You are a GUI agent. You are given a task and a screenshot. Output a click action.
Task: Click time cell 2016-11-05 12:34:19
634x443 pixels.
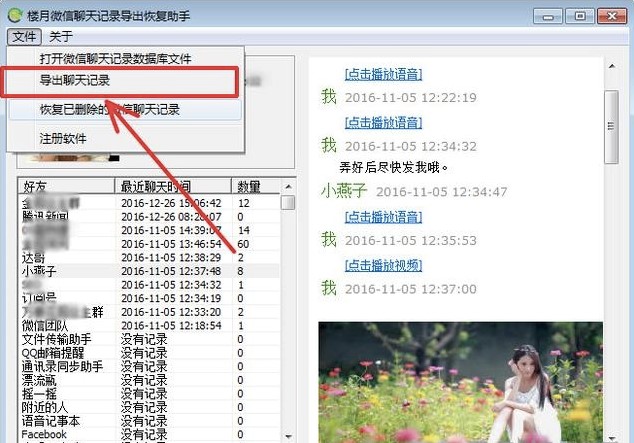coord(171,298)
